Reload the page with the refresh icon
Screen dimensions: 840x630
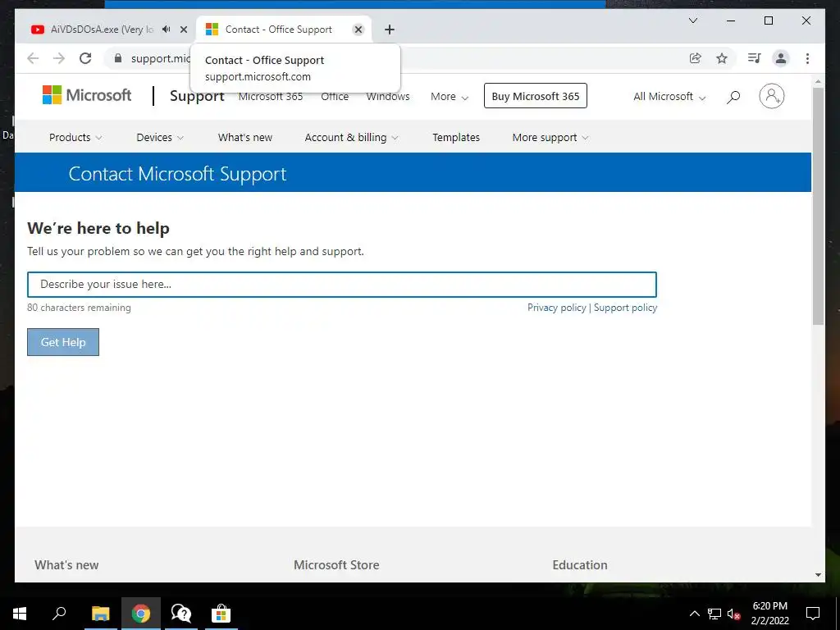click(x=85, y=58)
